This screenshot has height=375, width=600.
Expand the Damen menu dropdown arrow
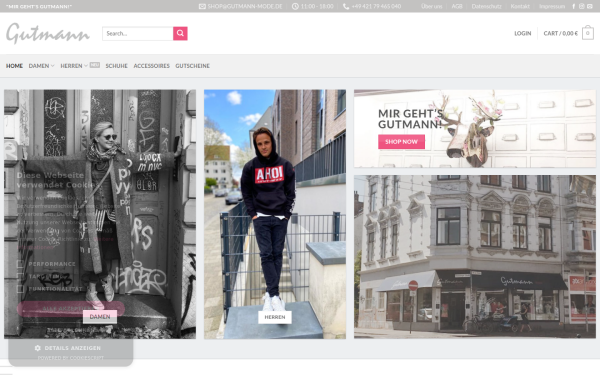click(52, 66)
